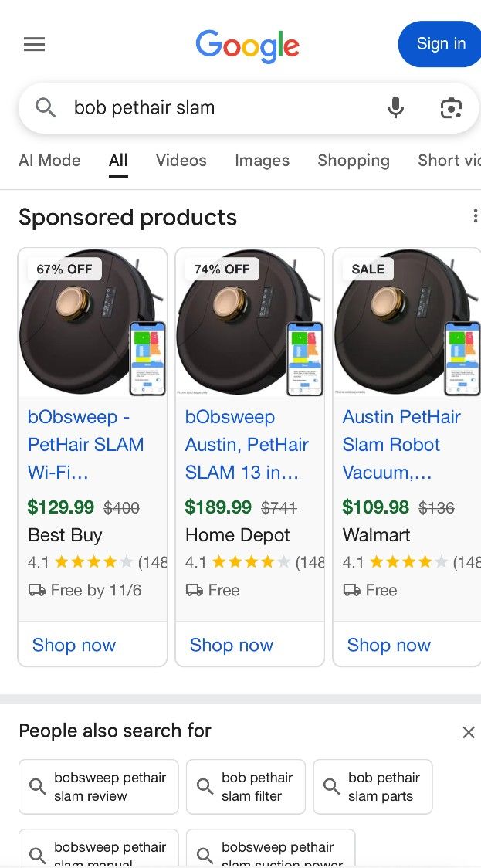
Task: Open Austin PetHair Slam Robot Vacuum link
Action: point(401,444)
